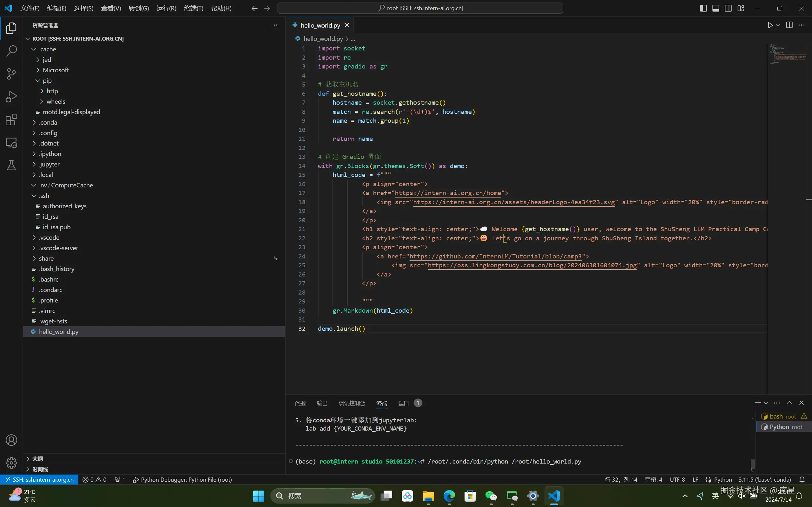Open the Extensions view icon
The width and height of the screenshot is (812, 507).
(11, 120)
